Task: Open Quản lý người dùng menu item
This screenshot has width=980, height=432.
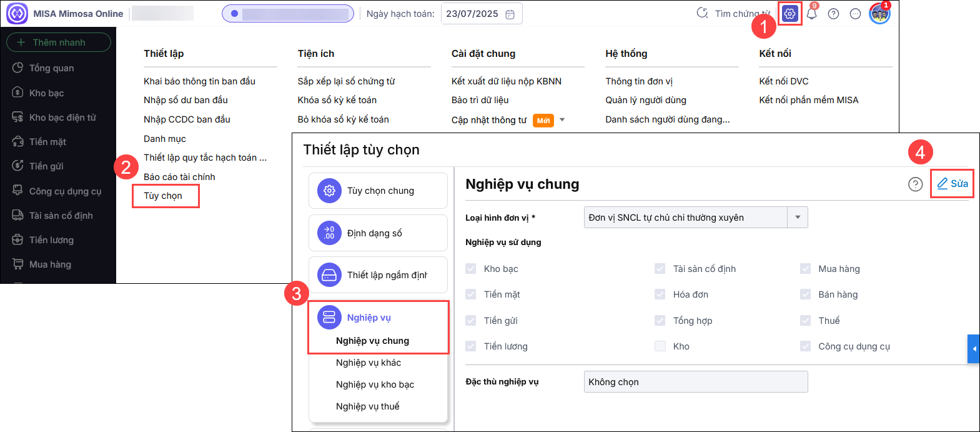Action: 646,100
